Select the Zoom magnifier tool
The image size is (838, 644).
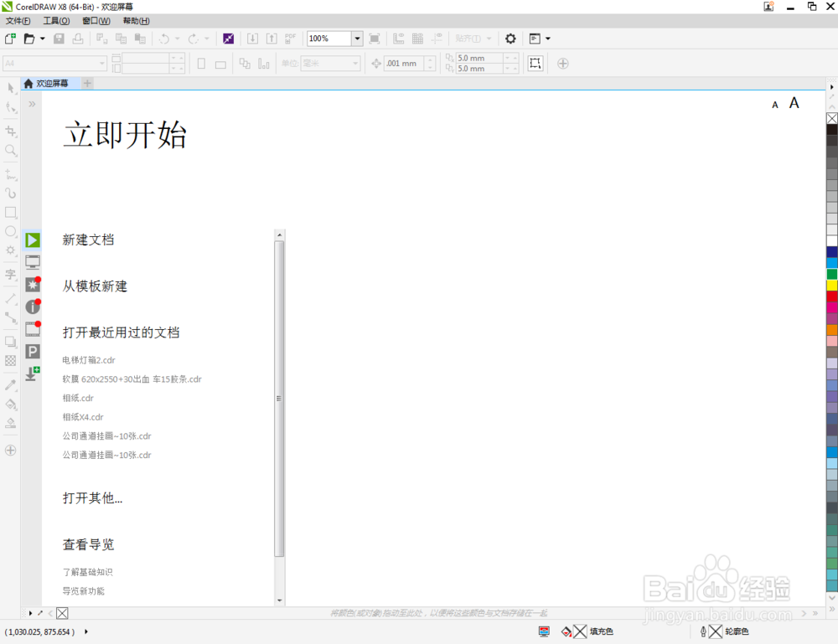11,150
